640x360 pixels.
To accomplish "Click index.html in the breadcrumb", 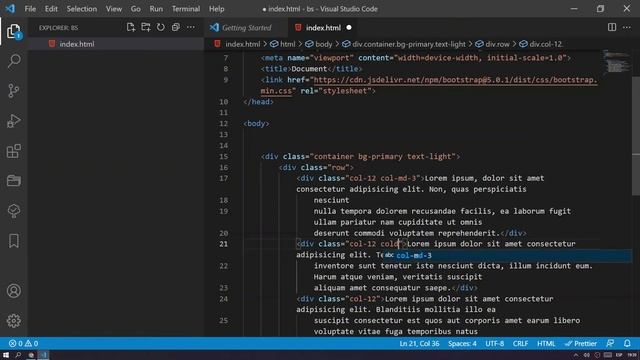I will pos(242,44).
